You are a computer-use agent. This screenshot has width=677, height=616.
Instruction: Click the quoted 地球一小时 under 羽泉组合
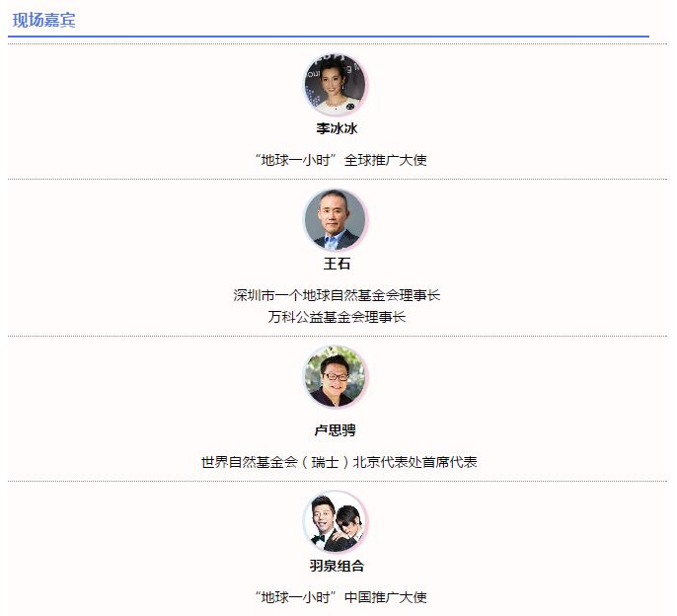296,597
